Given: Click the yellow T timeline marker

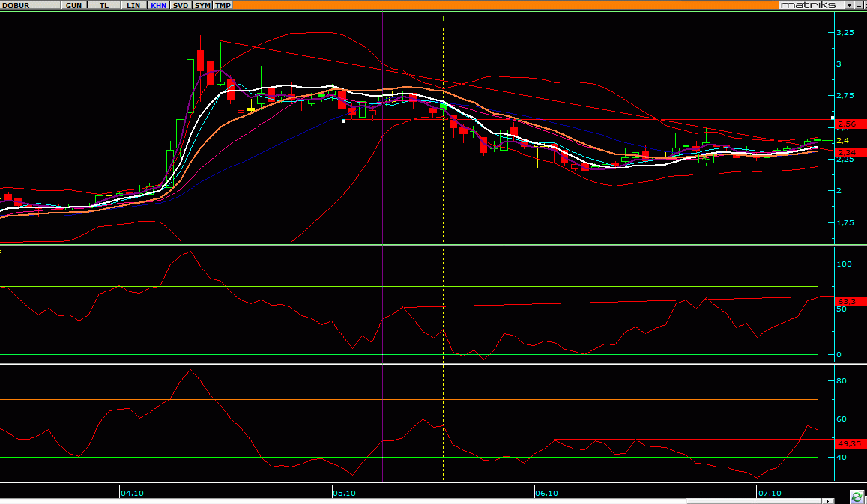Looking at the screenshot, I should [x=443, y=18].
